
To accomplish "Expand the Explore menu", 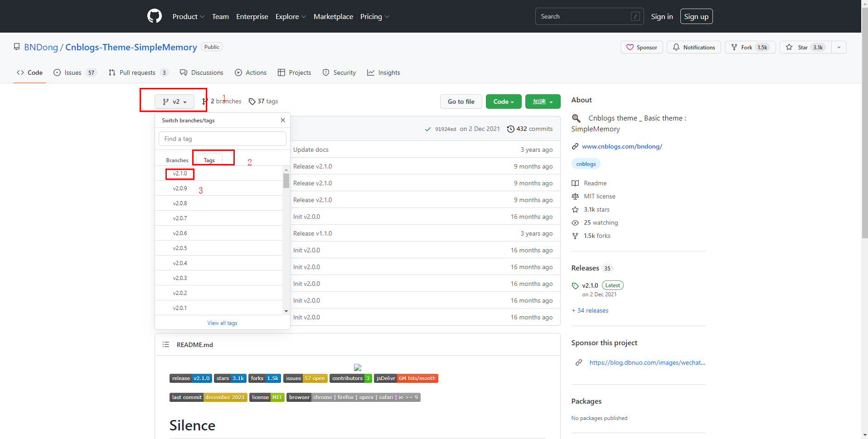I will [x=291, y=17].
